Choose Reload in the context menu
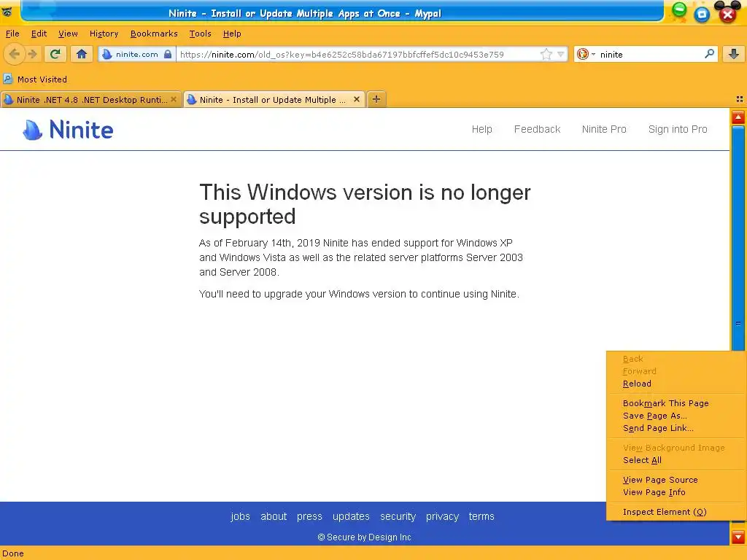The width and height of the screenshot is (747, 560). [x=676, y=384]
